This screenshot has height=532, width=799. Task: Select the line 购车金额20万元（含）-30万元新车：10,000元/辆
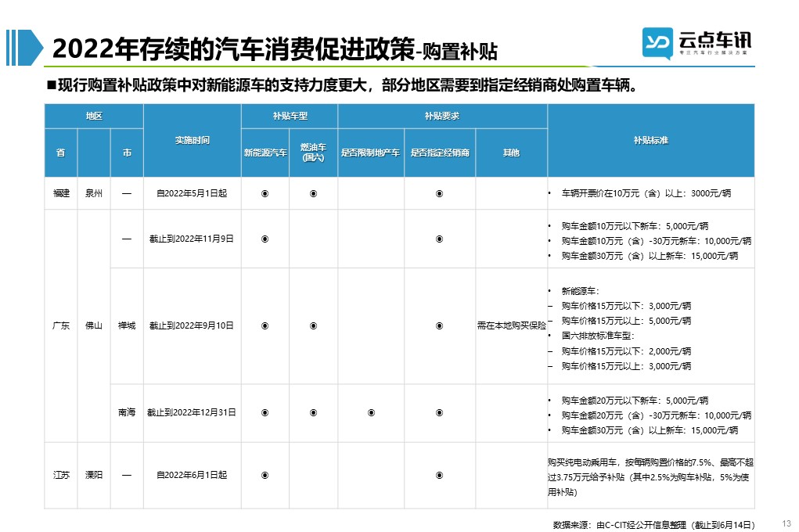point(657,415)
